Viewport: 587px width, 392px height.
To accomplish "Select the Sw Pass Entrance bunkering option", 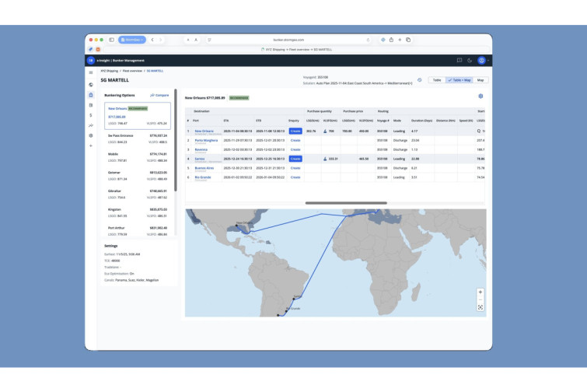I will pos(138,139).
